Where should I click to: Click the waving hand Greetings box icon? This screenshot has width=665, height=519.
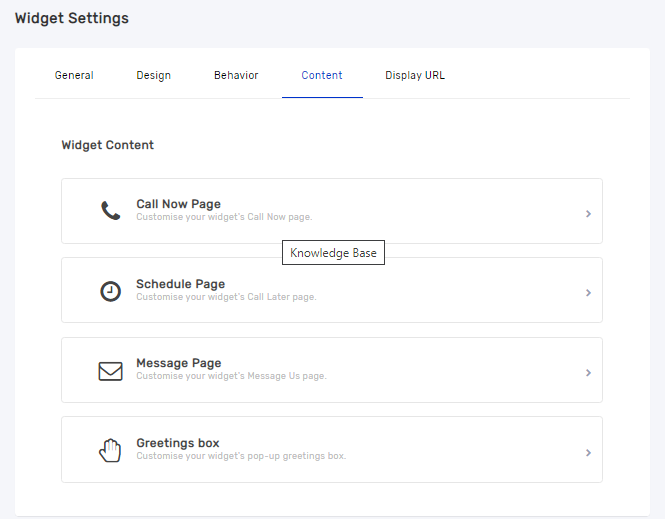tap(110, 450)
